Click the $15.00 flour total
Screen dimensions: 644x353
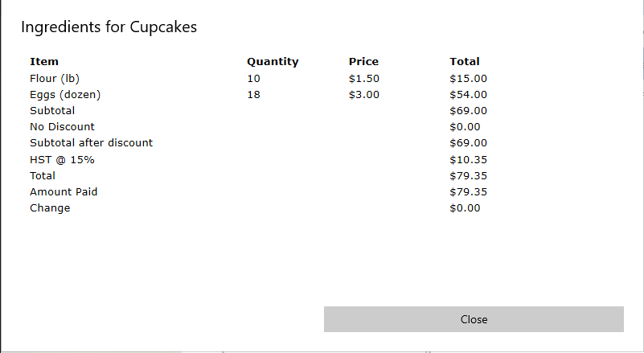coord(468,79)
